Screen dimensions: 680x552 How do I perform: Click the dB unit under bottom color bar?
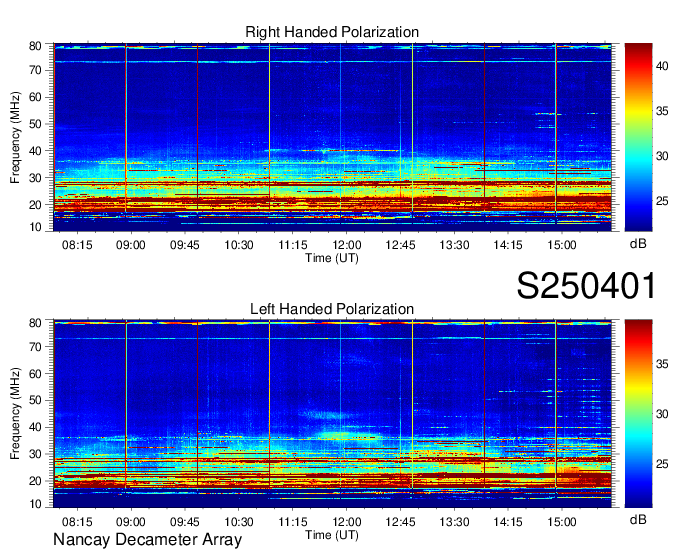[638, 520]
